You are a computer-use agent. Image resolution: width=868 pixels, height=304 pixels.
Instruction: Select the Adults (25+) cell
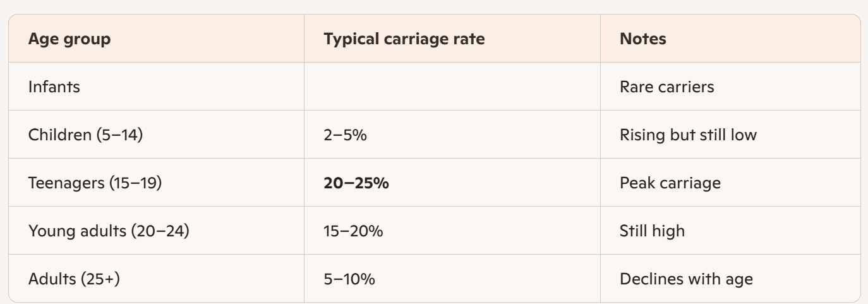pyautogui.click(x=74, y=279)
